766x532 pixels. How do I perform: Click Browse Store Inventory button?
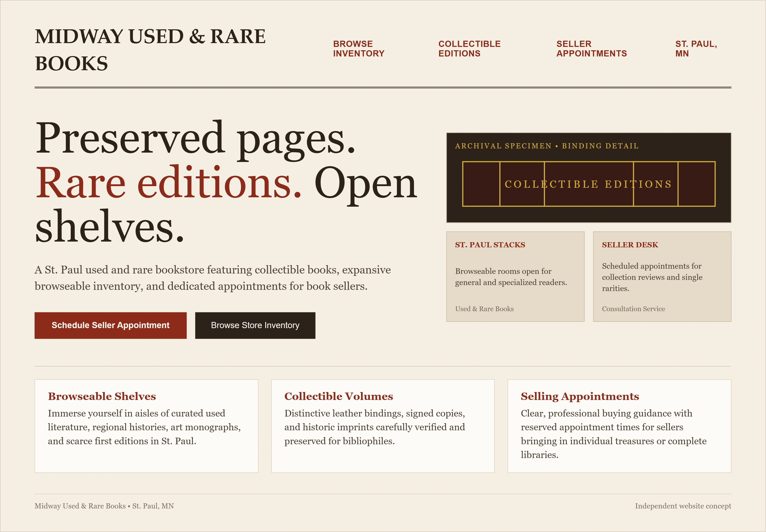tap(255, 325)
